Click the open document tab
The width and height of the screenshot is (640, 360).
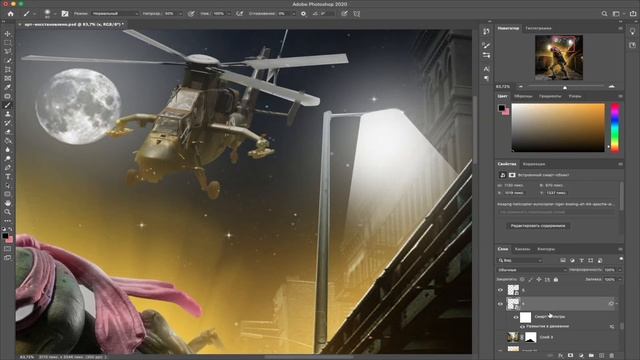(x=74, y=24)
